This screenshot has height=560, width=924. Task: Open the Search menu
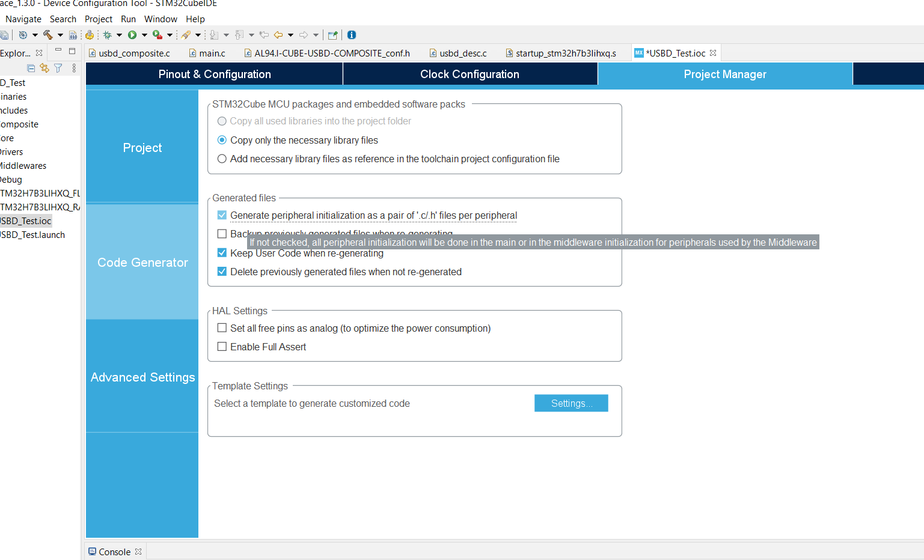coord(63,19)
